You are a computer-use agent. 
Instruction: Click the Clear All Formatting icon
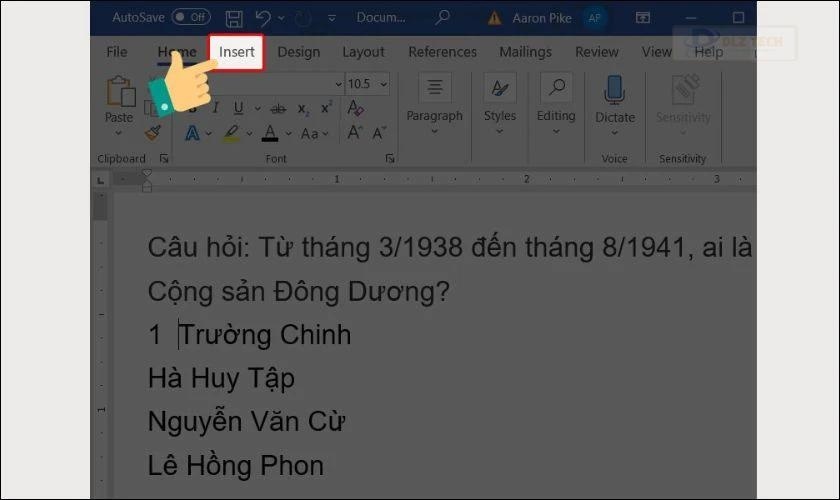point(355,108)
